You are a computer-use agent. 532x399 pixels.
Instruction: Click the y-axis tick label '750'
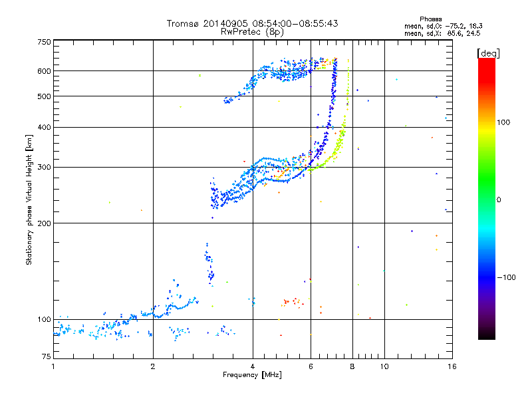44,42
